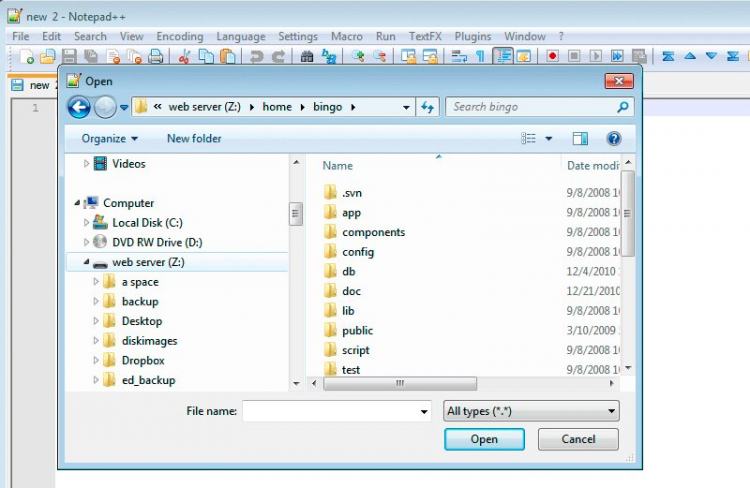750x488 pixels.
Task: Select the Videos library in tree
Action: point(120,164)
